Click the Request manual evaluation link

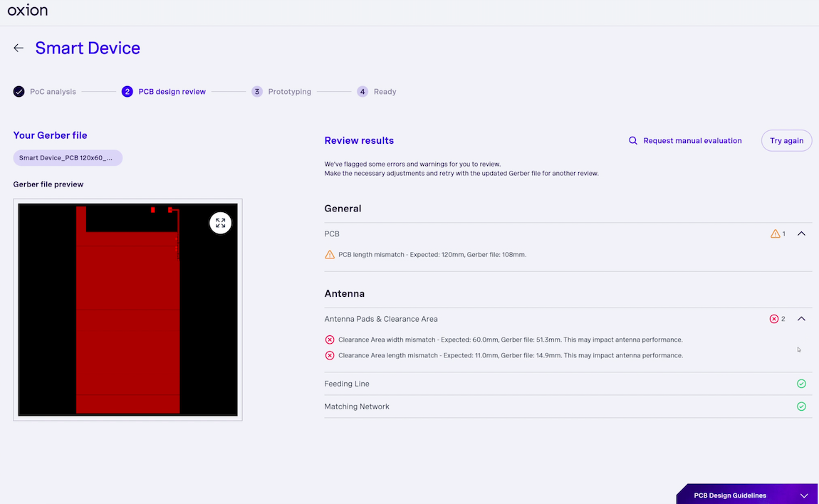coord(692,141)
